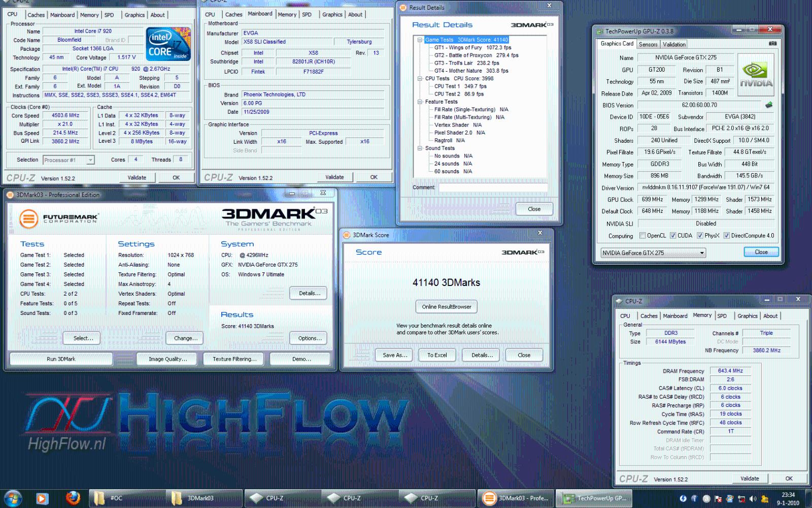Save the BIOS using the chip icon in GPU-Z
Image resolution: width=812 pixels, height=508 pixels.
[769, 105]
